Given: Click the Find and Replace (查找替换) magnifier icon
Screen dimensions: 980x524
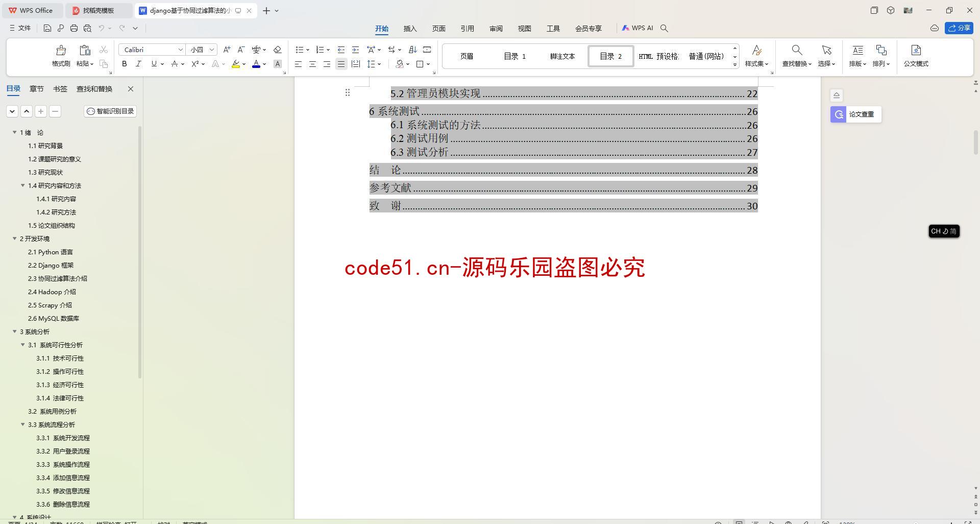Looking at the screenshot, I should point(797,50).
